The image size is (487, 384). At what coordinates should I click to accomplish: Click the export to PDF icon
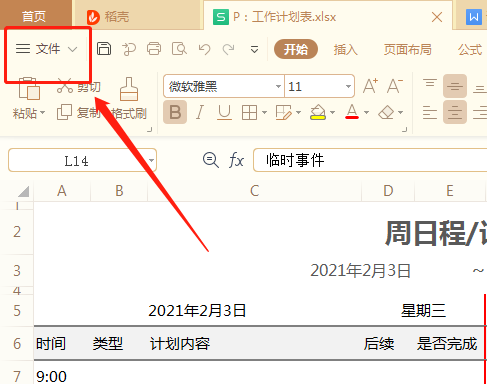click(x=129, y=49)
